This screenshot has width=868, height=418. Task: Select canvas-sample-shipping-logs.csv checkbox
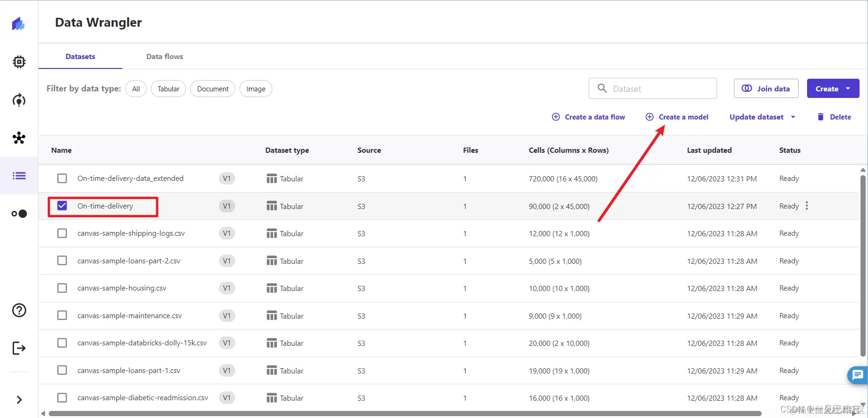62,233
